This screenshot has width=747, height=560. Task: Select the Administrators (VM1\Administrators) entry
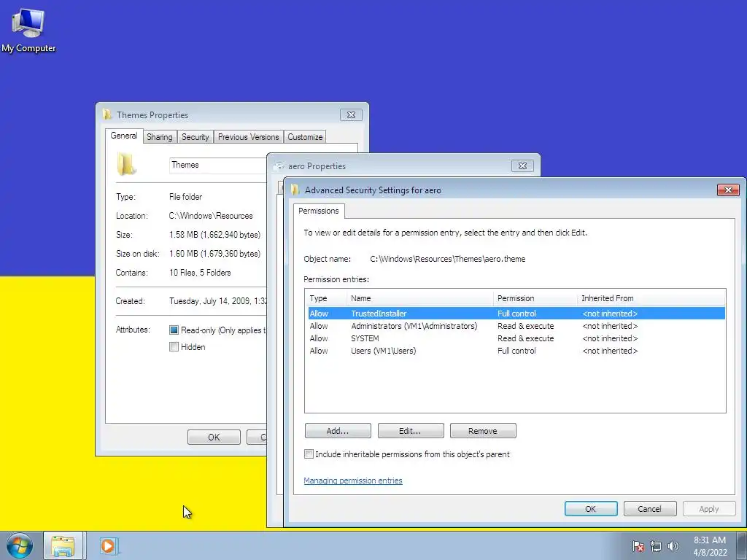516,326
